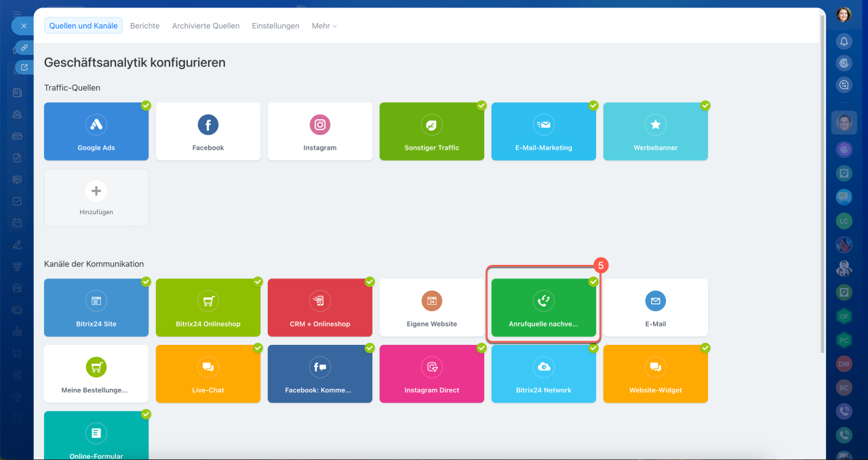Click the checkmark badge on Website-Widget
This screenshot has width=868, height=460.
(705, 348)
